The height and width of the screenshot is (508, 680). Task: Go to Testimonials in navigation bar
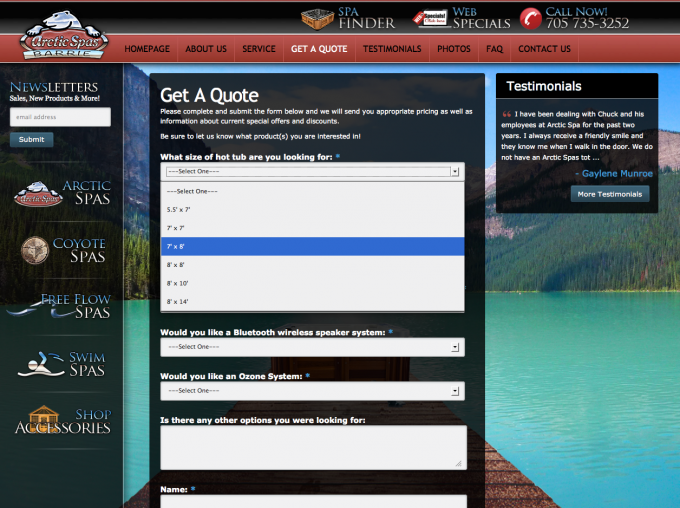[392, 49]
